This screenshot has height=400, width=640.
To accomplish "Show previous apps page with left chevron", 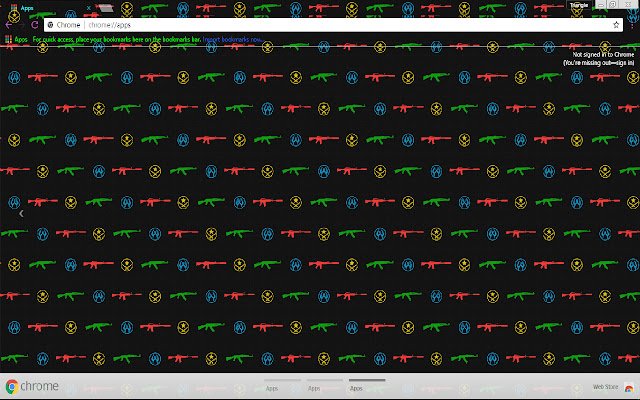I will pos(21,213).
